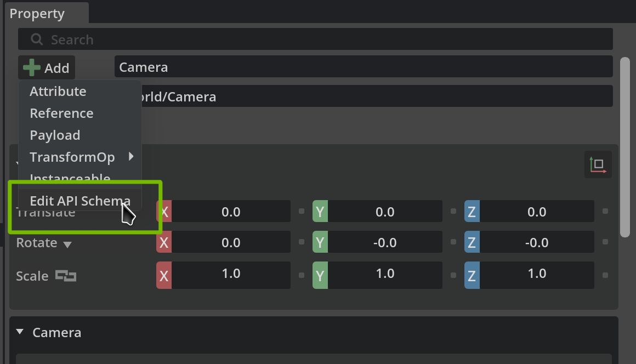Switch to the Property tab
Image resolution: width=636 pixels, height=364 pixels.
[37, 14]
